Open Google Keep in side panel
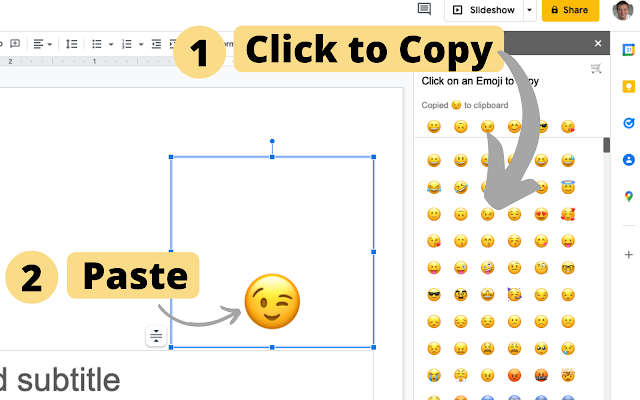This screenshot has width=640, height=400. [x=629, y=87]
